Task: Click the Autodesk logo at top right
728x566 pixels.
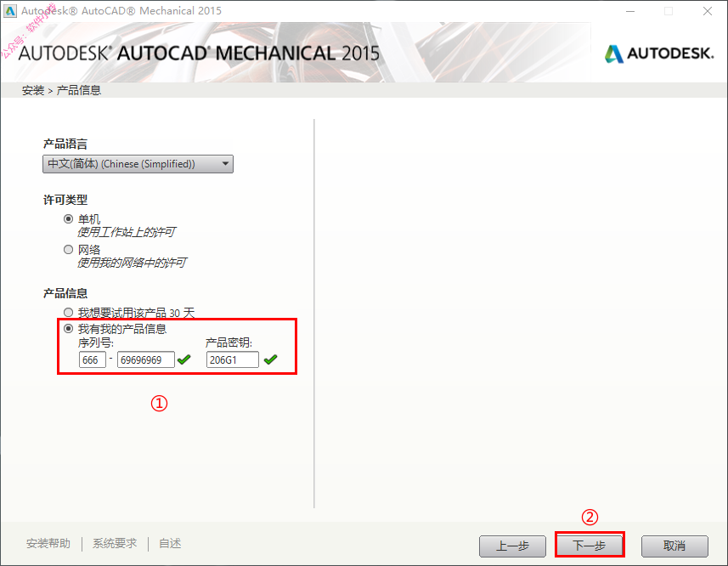Action: click(x=659, y=54)
